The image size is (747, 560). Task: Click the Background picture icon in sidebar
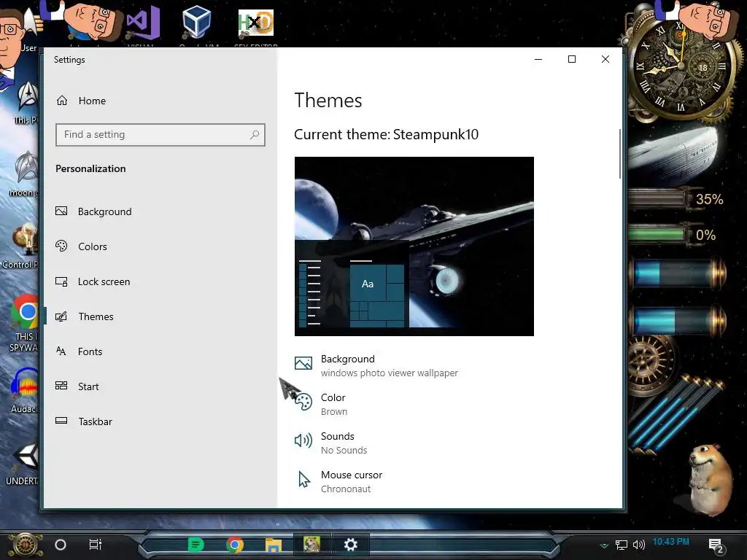(61, 211)
